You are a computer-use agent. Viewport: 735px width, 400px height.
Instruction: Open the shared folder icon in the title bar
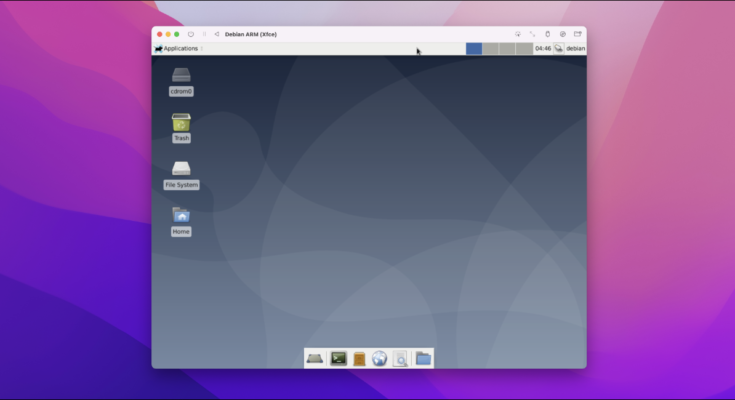578,34
